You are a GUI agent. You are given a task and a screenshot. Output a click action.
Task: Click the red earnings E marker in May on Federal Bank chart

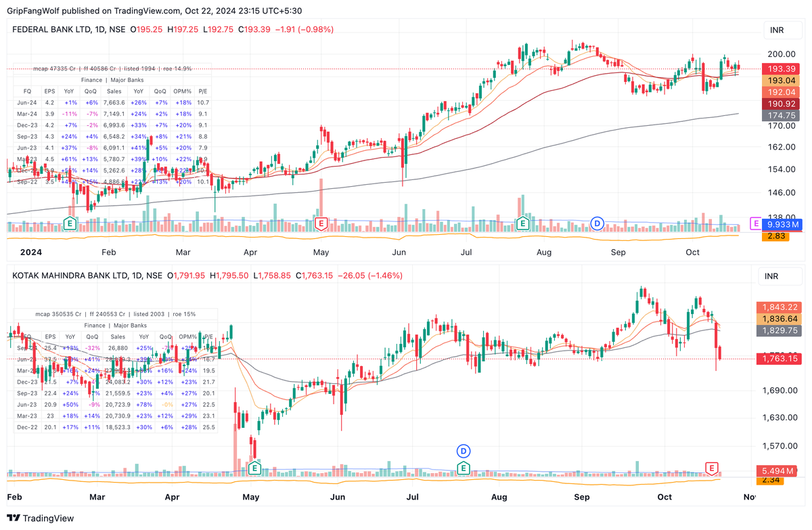pos(322,223)
